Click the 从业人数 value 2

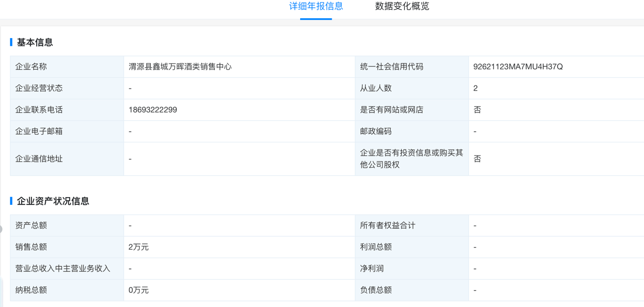475,88
